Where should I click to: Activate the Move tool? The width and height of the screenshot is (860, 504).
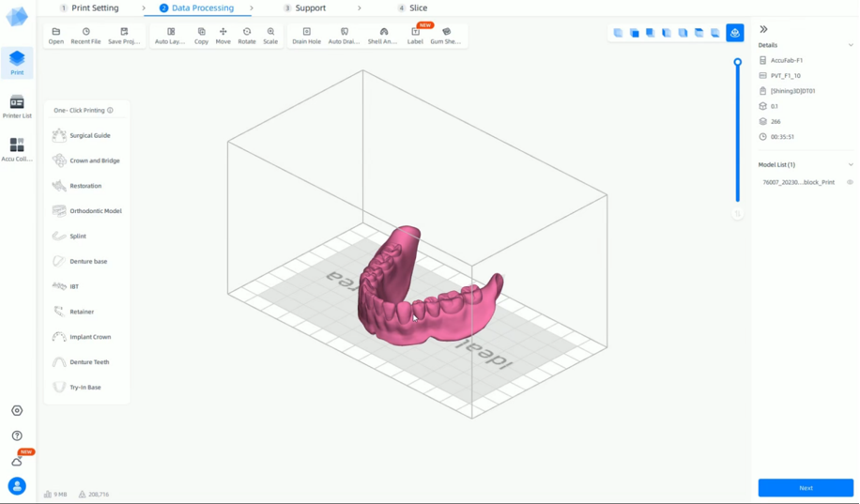[223, 36]
